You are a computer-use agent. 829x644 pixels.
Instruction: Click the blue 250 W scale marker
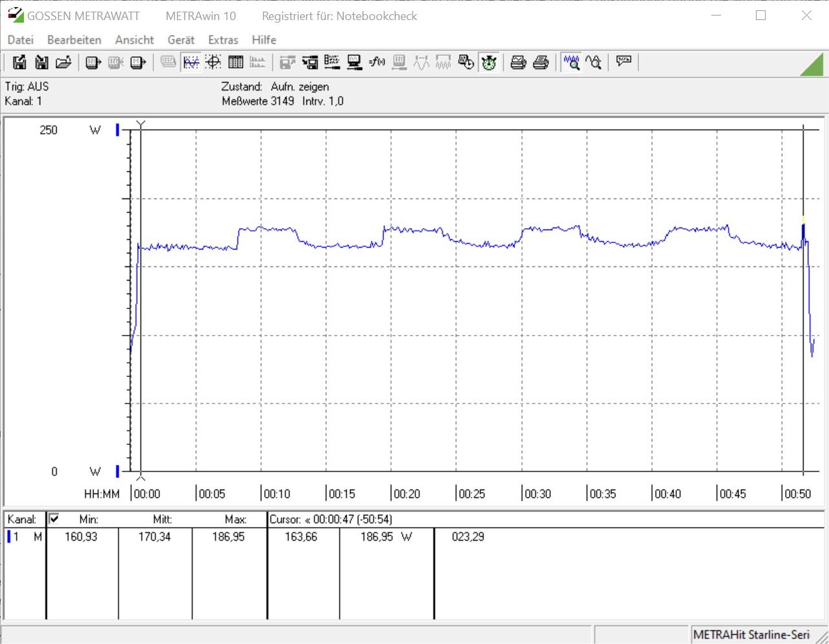tap(118, 130)
